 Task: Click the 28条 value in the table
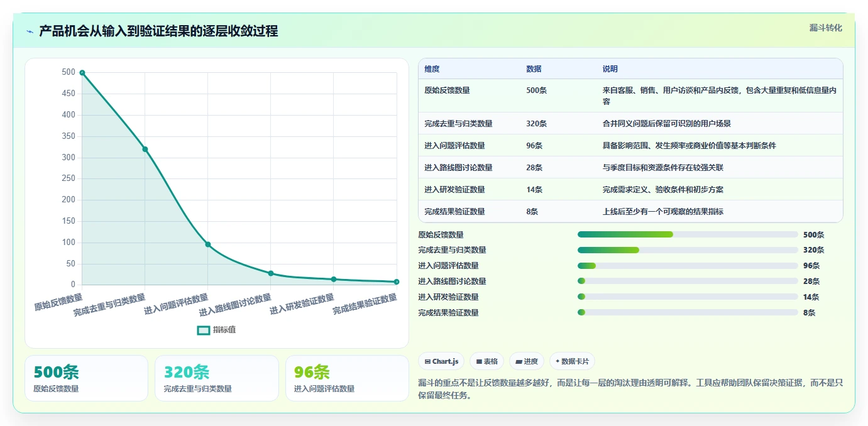(x=534, y=168)
